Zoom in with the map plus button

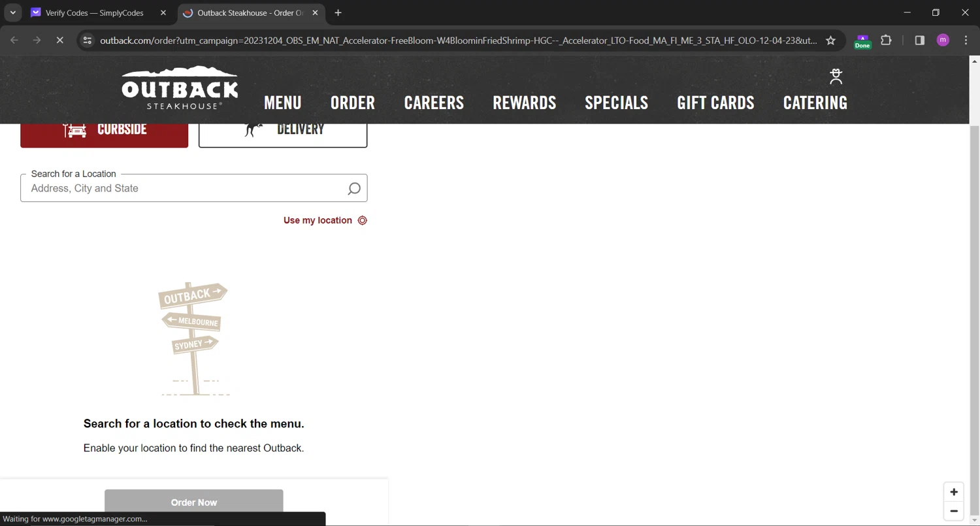coord(954,492)
